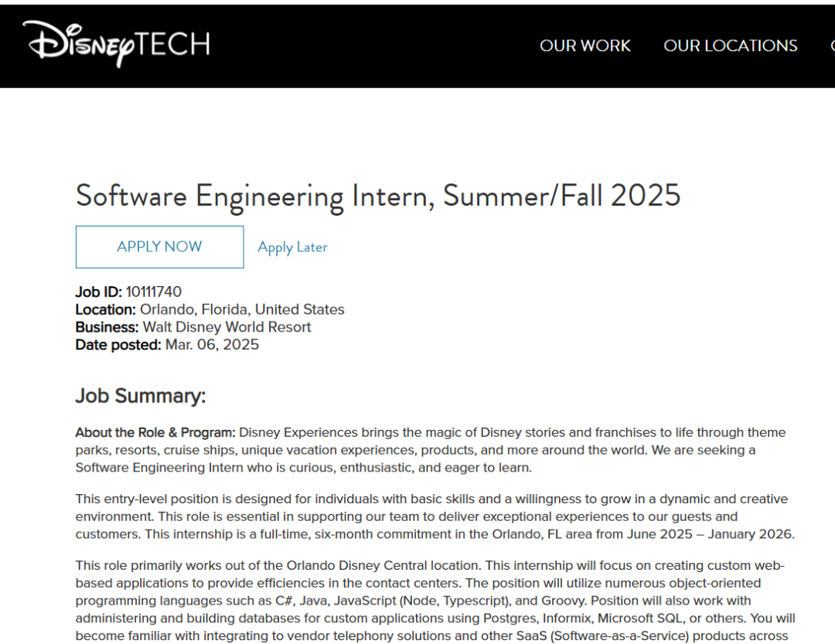
Task: Click the paragraph starting 'This entry-level position'
Action: point(435,516)
